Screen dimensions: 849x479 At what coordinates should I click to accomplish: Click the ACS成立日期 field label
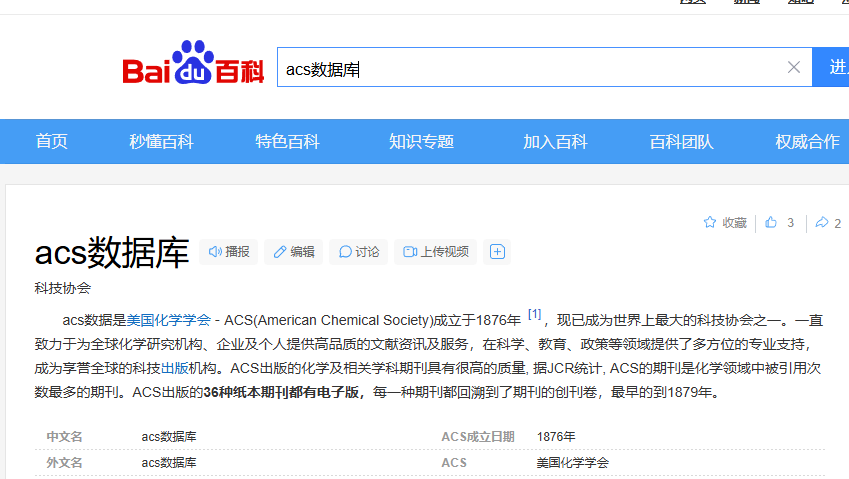click(478, 437)
